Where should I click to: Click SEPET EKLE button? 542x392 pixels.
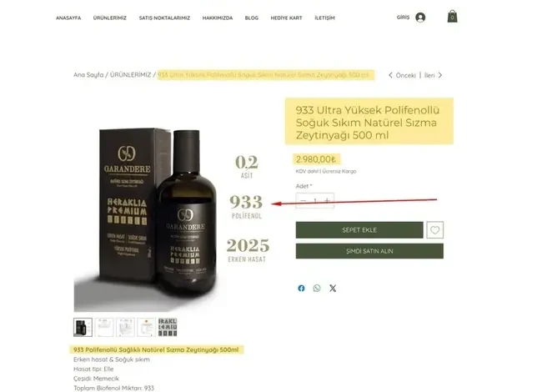coord(359,230)
